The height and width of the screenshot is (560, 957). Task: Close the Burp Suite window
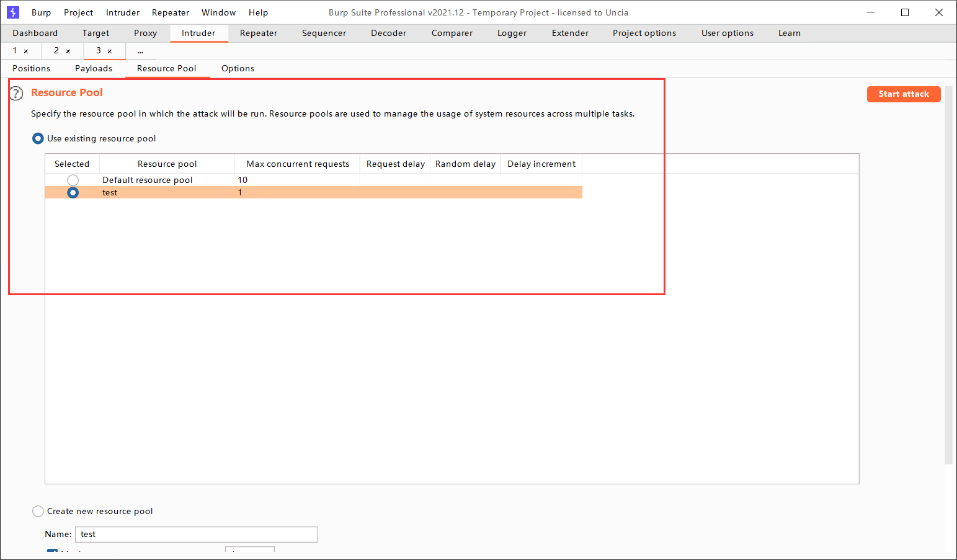(x=939, y=12)
